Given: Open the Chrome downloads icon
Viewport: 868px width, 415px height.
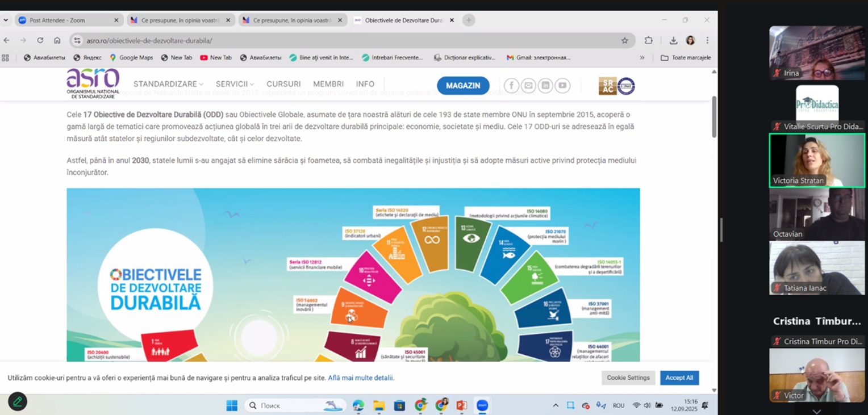Looking at the screenshot, I should [x=673, y=40].
